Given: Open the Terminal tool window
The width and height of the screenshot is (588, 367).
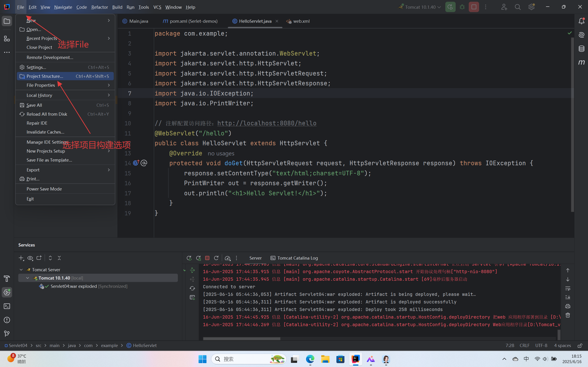Looking at the screenshot, I should pyautogui.click(x=7, y=306).
